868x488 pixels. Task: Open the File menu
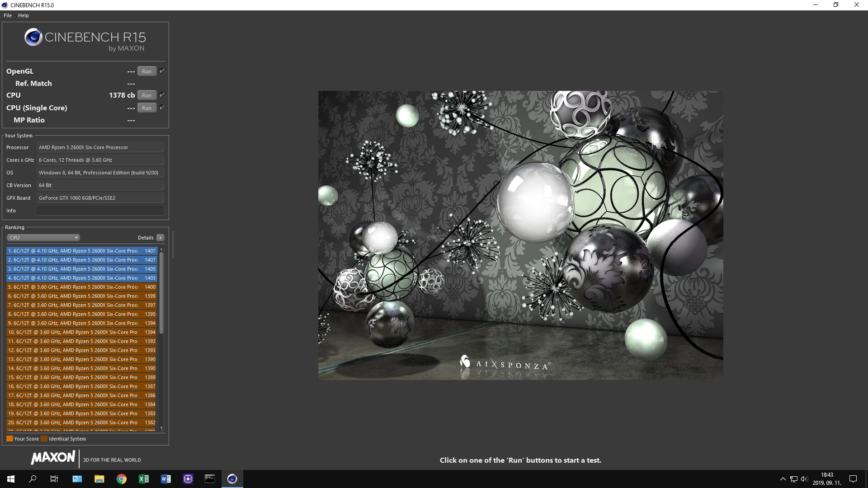coord(8,15)
